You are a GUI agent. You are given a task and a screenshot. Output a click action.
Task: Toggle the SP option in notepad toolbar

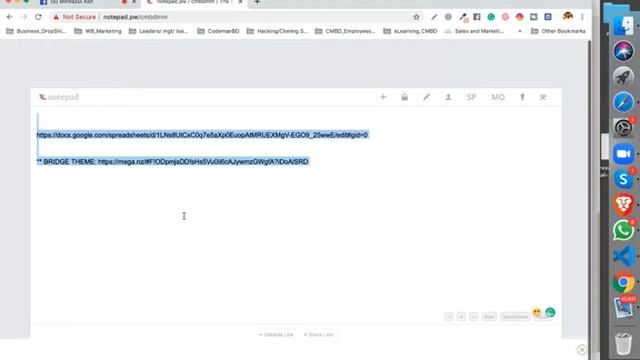[x=471, y=97]
